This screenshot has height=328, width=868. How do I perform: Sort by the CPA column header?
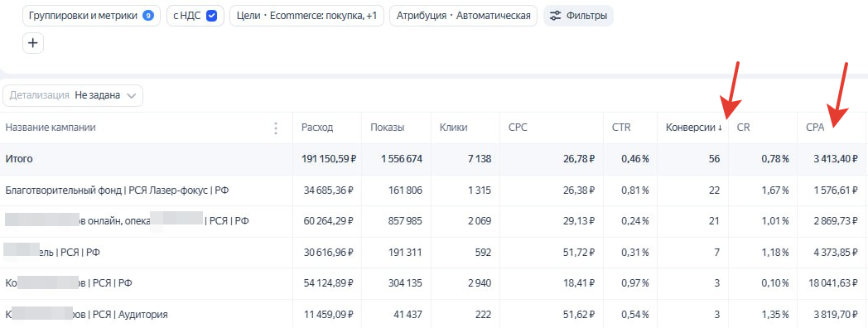click(x=816, y=128)
